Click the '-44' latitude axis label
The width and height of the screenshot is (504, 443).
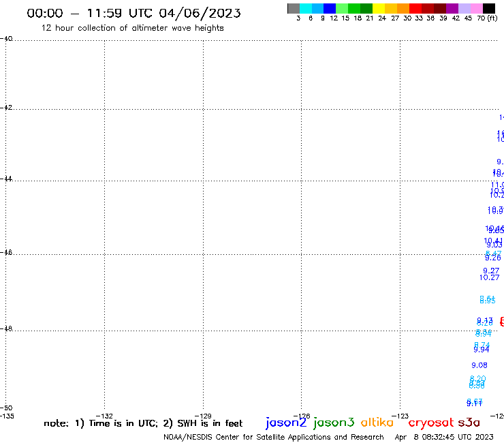(x=6, y=179)
